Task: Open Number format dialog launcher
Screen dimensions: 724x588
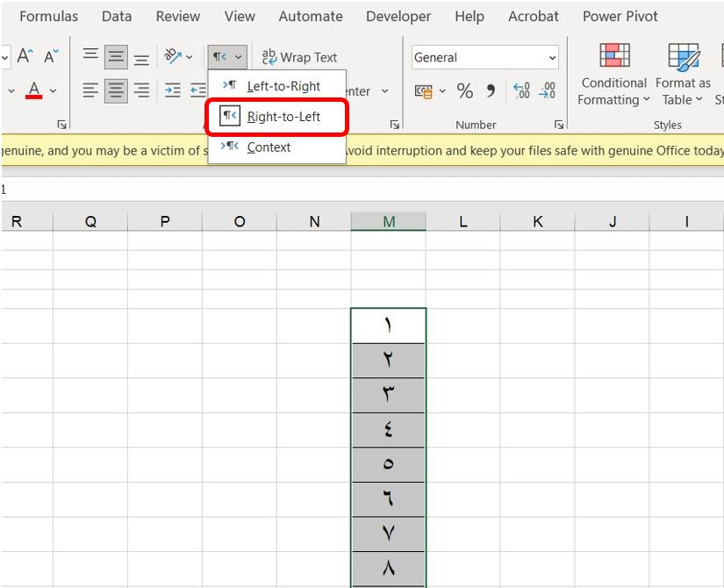Action: click(x=559, y=125)
